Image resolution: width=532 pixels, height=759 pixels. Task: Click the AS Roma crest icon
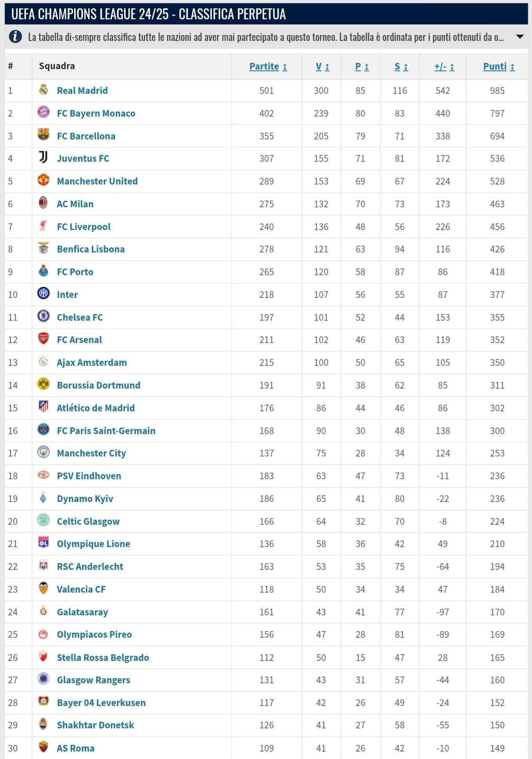click(44, 747)
